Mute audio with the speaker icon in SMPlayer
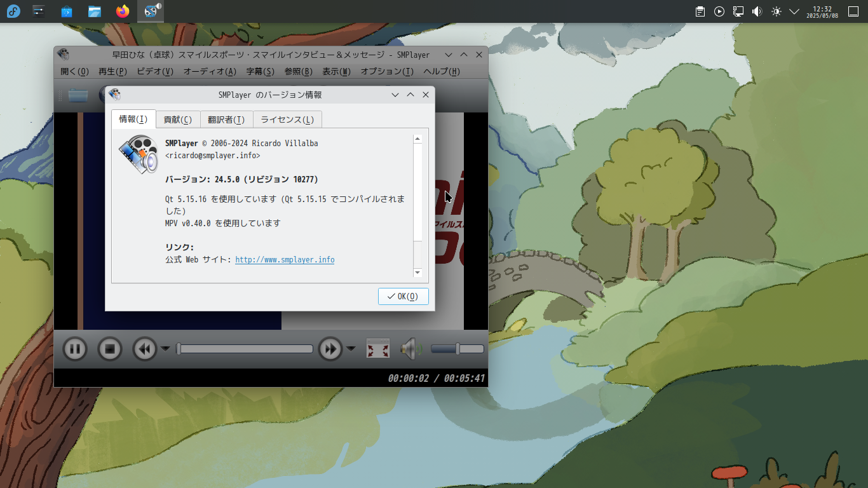 click(411, 349)
